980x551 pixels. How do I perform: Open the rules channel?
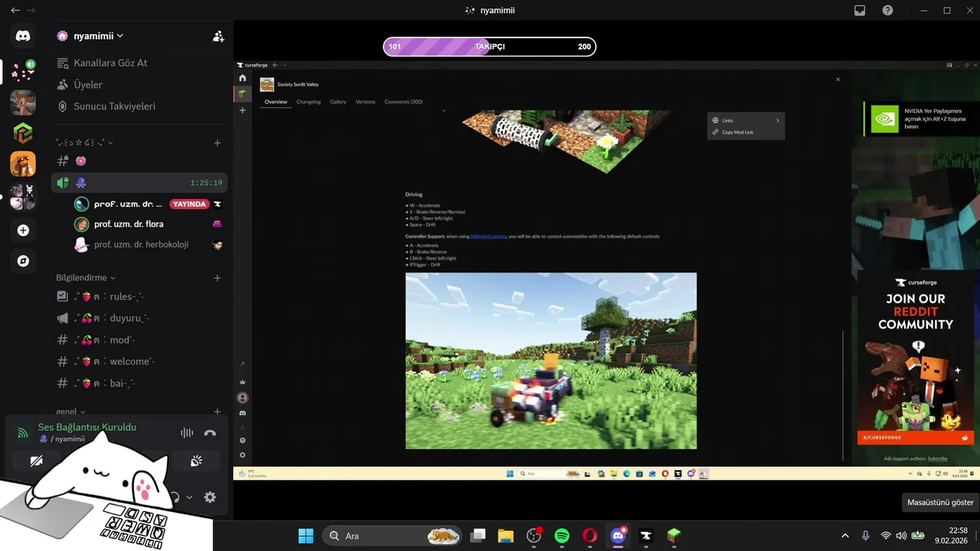pyautogui.click(x=141, y=296)
